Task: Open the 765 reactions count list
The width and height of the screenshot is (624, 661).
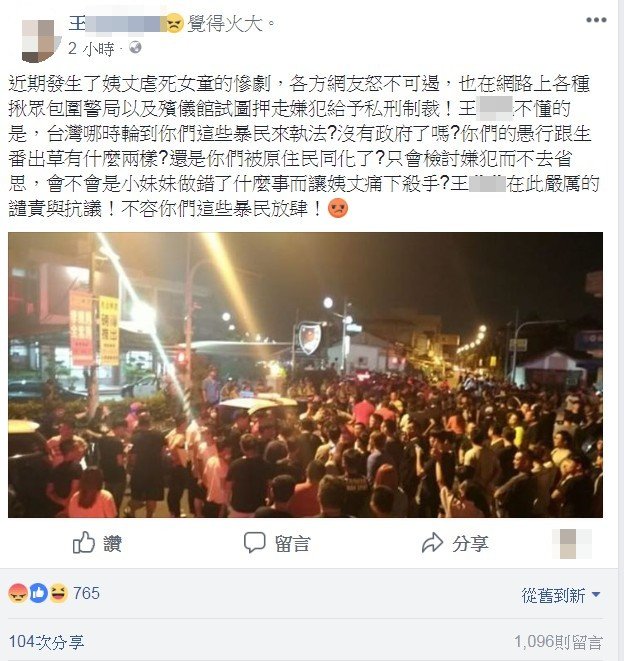Action: pyautogui.click(x=86, y=593)
